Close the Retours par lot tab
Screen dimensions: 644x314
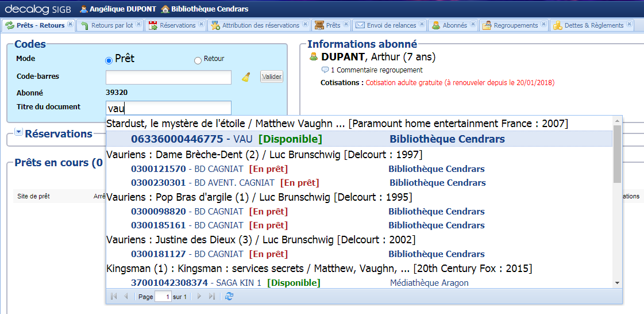click(138, 25)
